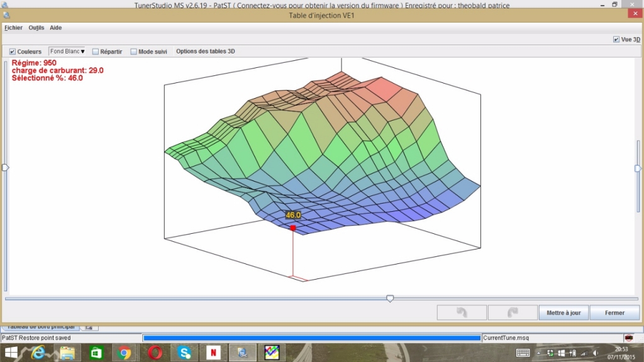The width and height of the screenshot is (644, 362).
Task: Click the CurrentTune.msq status entry
Action: tap(506, 337)
